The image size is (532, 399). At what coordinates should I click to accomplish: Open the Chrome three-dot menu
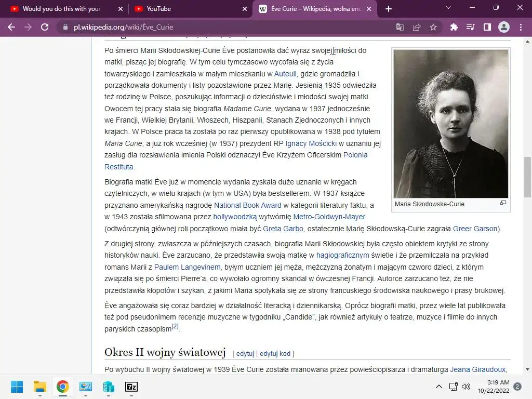pos(521,27)
